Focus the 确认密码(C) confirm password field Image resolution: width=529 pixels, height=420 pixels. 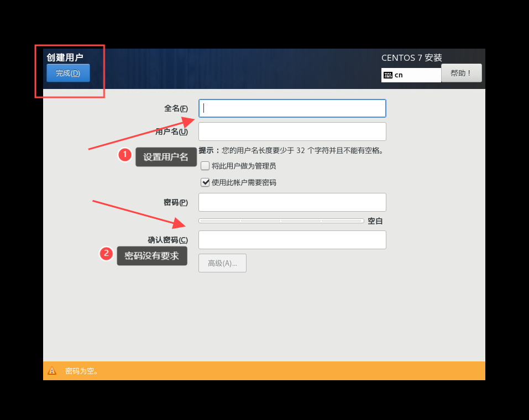pos(292,240)
